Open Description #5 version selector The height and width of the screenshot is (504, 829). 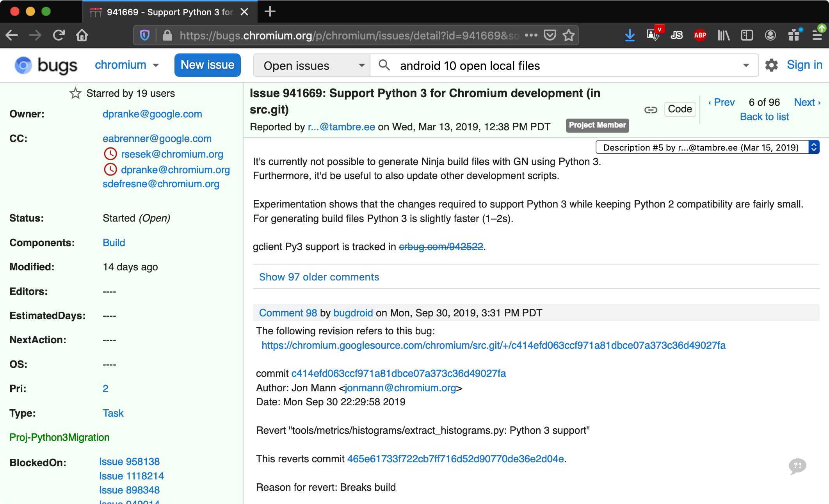click(x=707, y=147)
